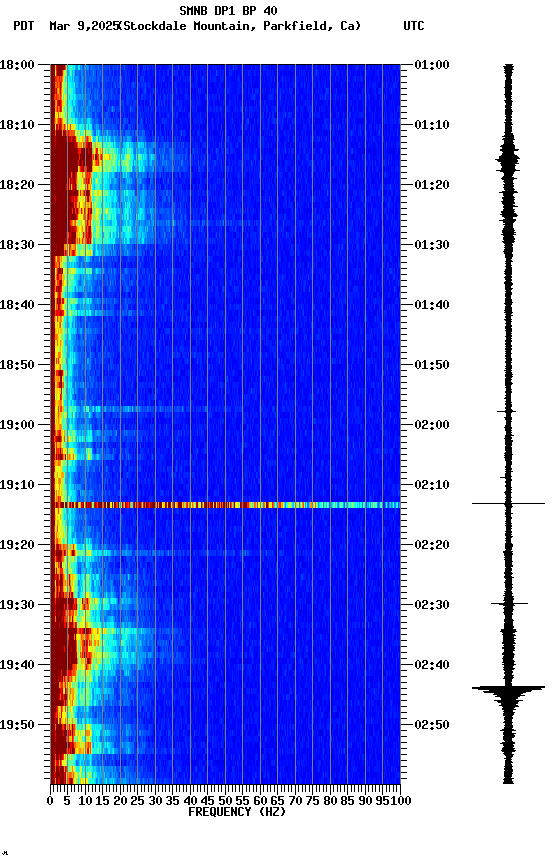Image resolution: width=552 pixels, height=864 pixels.
Task: Click the 18:50 PDT time label
Action: 17,365
